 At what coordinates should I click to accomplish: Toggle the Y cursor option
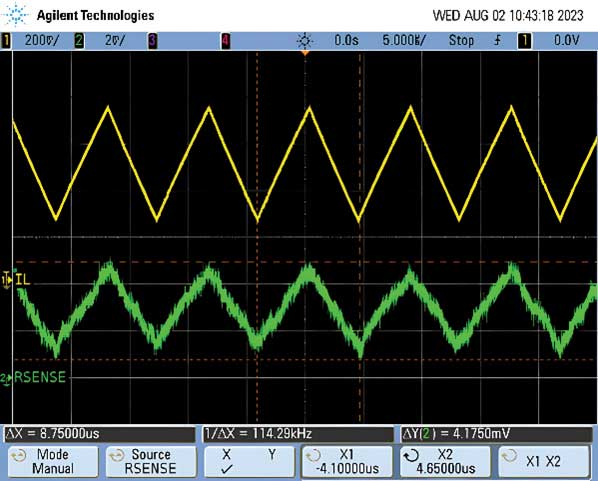[272, 455]
